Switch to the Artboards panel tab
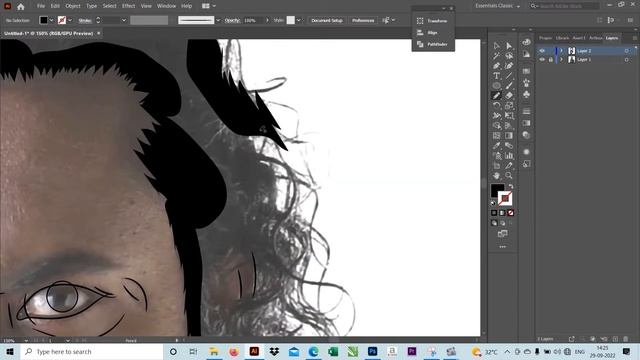The height and width of the screenshot is (360, 640). (596, 38)
